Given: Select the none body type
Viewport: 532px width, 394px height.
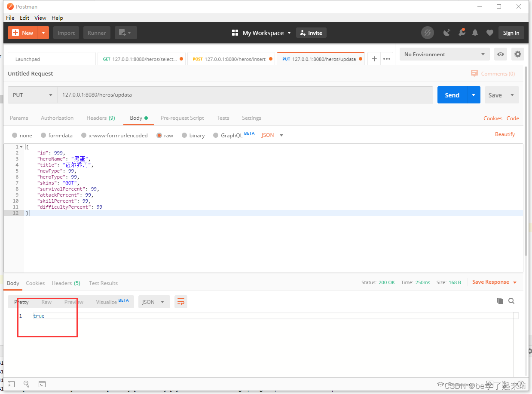Looking at the screenshot, I should 22,136.
